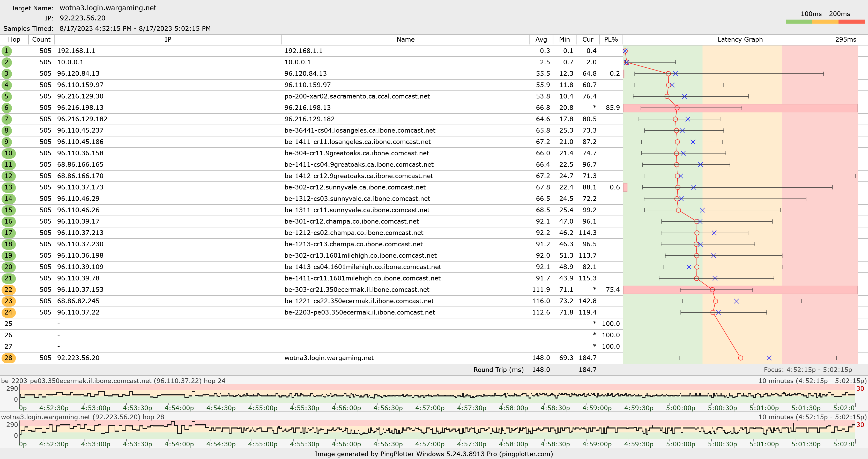Click packet loss value 75.4

613,290
